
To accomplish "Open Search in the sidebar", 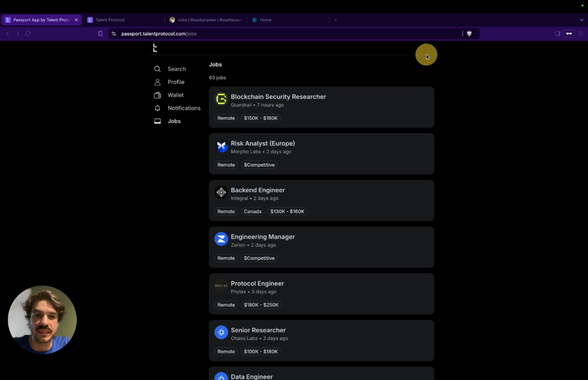I will (x=177, y=69).
